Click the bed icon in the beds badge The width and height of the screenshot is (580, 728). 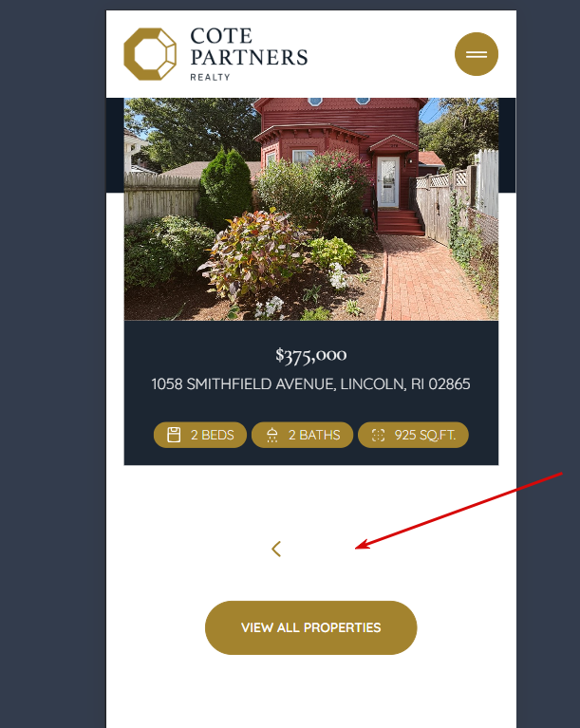[174, 435]
